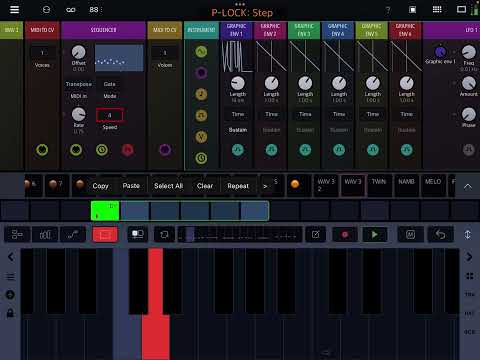Open the hamburger main menu
The image size is (480, 360).
pyautogui.click(x=14, y=9)
